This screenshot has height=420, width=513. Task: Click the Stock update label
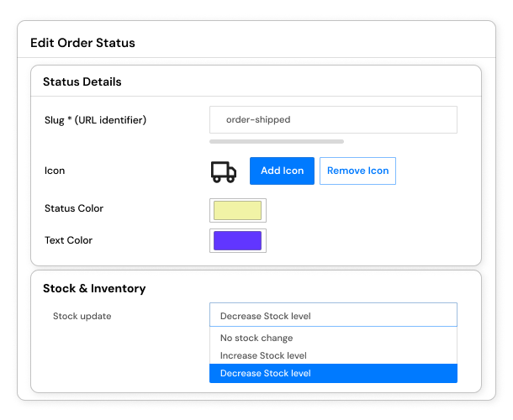point(82,316)
